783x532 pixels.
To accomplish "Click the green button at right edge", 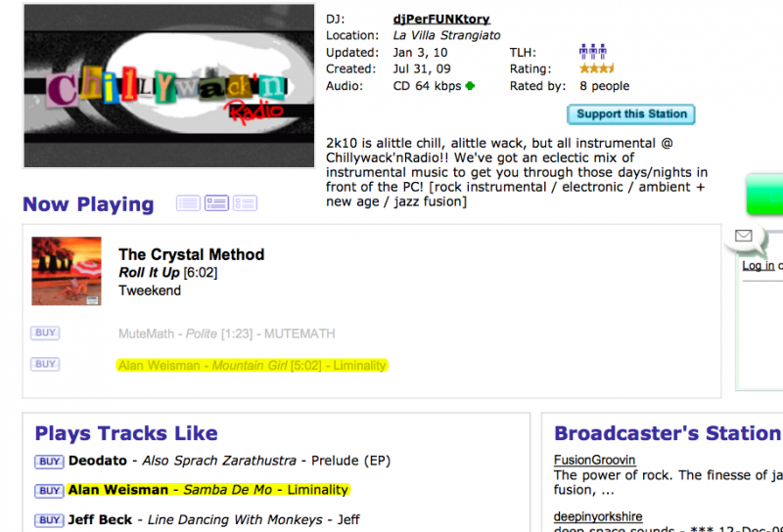I will tap(764, 195).
